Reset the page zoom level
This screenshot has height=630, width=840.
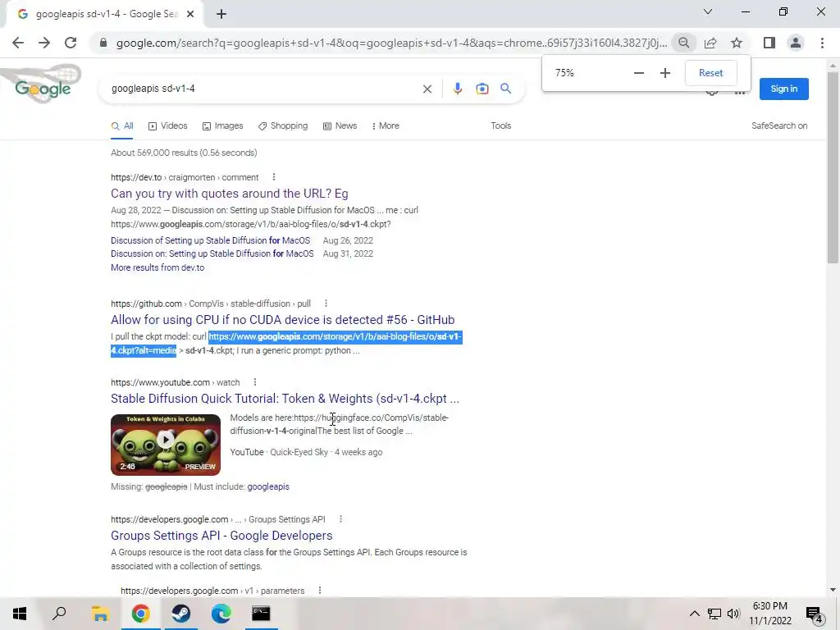tap(711, 73)
